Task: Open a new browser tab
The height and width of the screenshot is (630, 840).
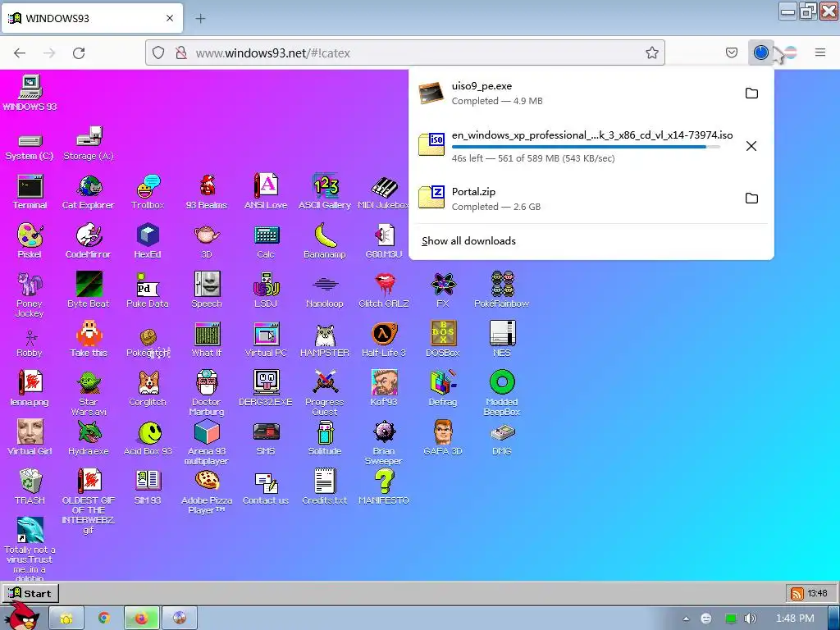Action: [200, 19]
